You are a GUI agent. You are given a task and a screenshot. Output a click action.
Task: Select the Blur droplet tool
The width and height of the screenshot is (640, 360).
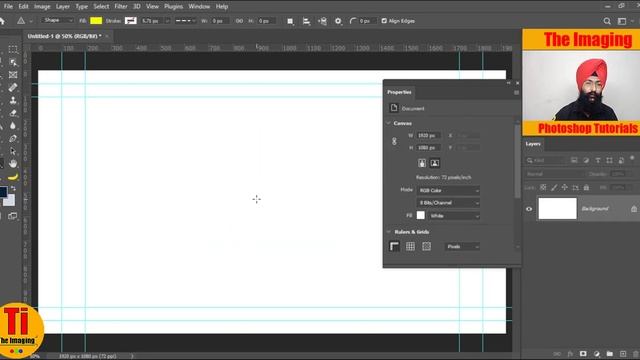click(x=13, y=126)
